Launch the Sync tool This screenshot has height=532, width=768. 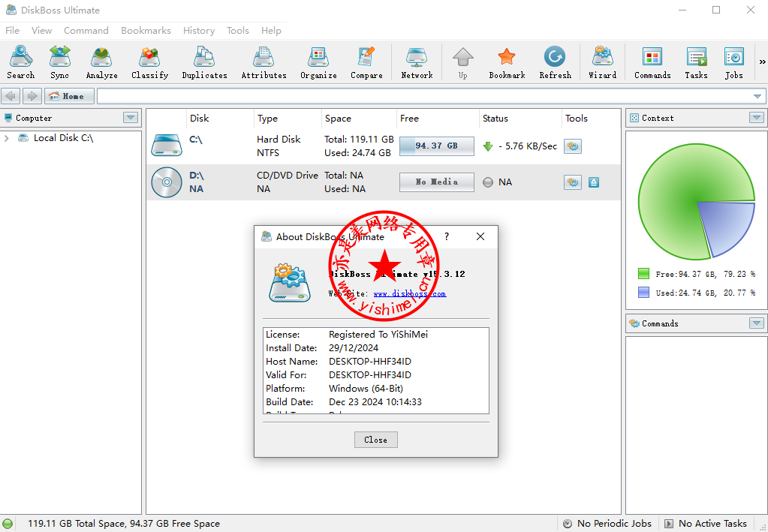pos(60,62)
